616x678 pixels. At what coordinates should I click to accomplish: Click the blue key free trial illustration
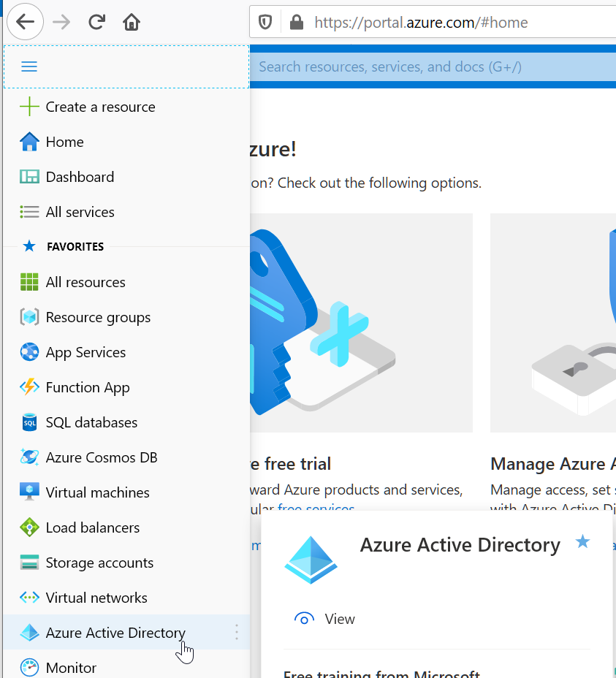361,323
